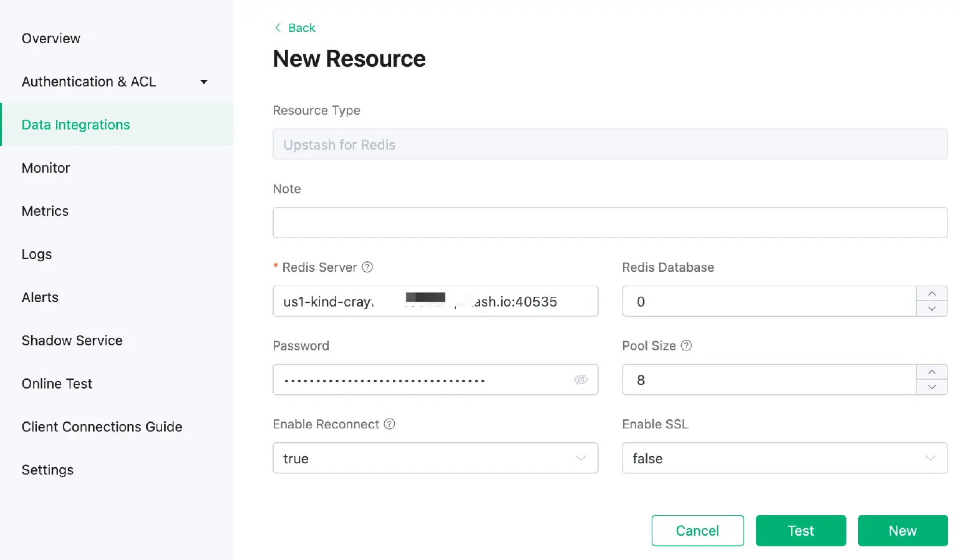Expand the Authentication & ACL section
The width and height of the screenshot is (958, 560).
pos(203,82)
